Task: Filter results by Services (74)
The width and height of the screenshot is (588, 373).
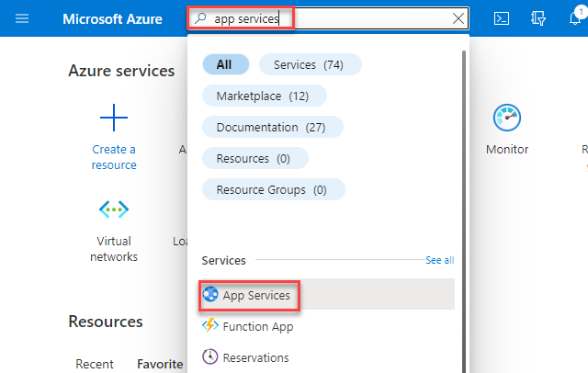Action: tap(310, 64)
